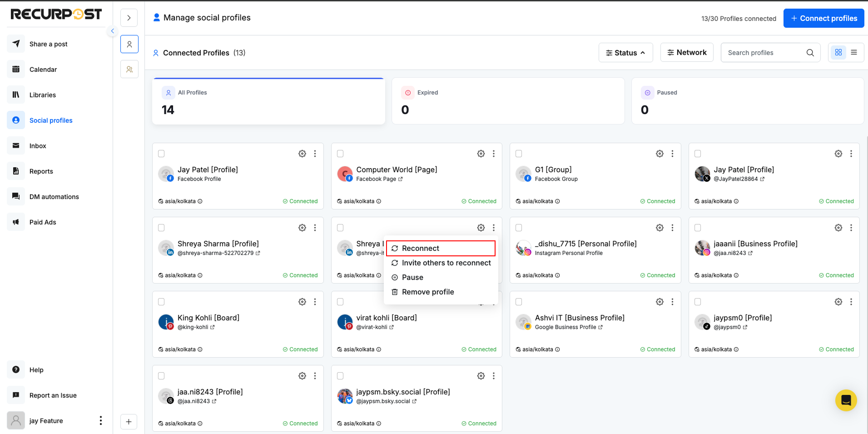Image resolution: width=868 pixels, height=434 pixels.
Task: Click timezone info icon on Jay Patel Facebook card
Action: click(200, 201)
